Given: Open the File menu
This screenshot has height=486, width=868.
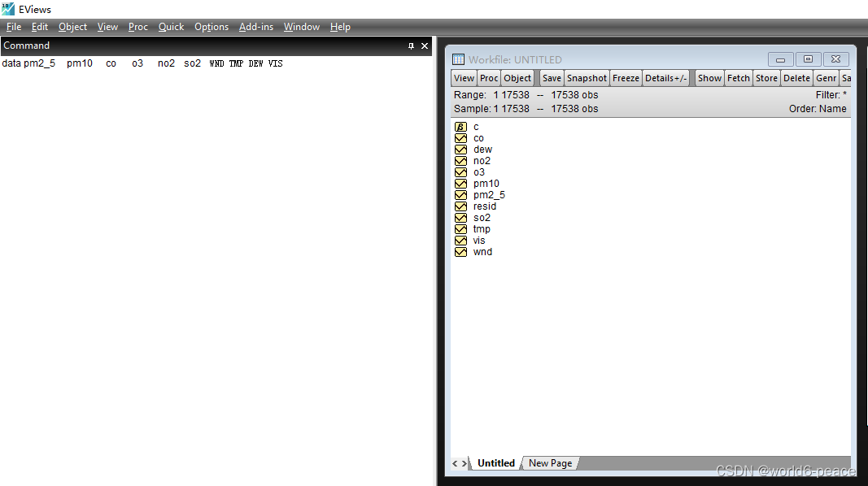Looking at the screenshot, I should click(x=14, y=27).
